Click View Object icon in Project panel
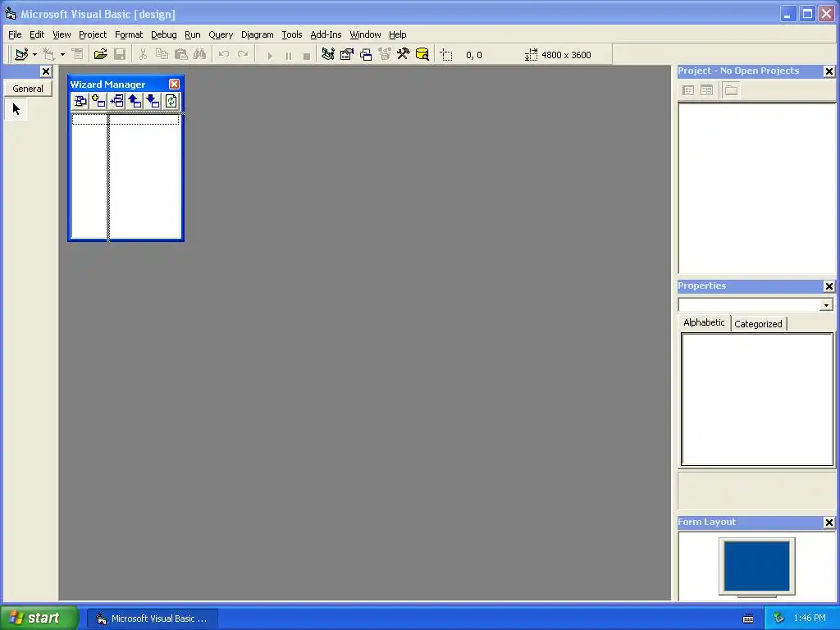 706,90
